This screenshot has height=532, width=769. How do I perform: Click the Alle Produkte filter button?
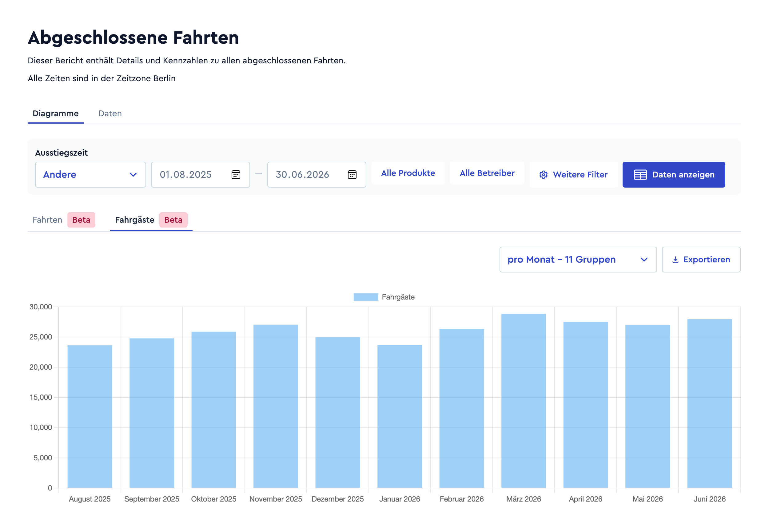[x=408, y=173]
